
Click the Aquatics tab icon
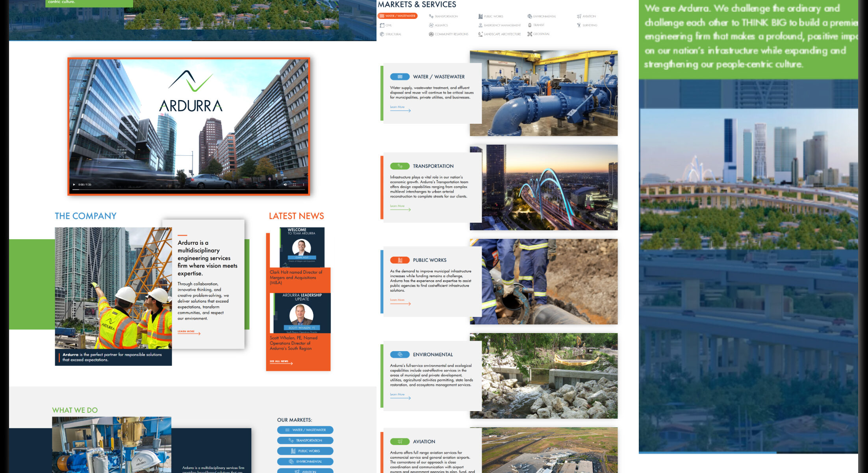(x=431, y=25)
